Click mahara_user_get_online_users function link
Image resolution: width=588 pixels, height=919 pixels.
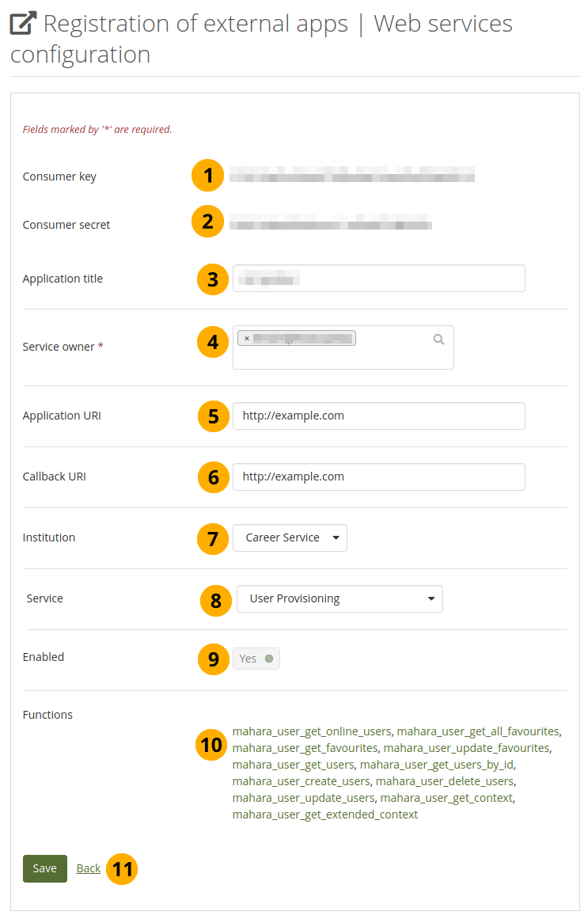tap(313, 731)
